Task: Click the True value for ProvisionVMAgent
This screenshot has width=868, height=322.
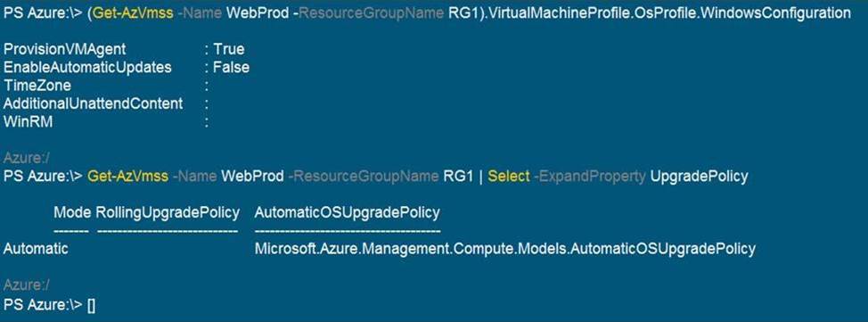Action: 229,49
